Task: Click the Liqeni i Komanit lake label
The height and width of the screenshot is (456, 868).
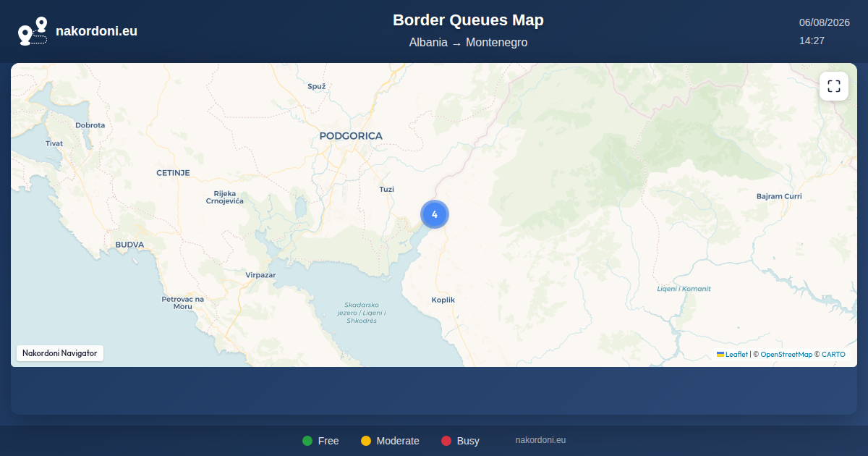Action: [684, 289]
